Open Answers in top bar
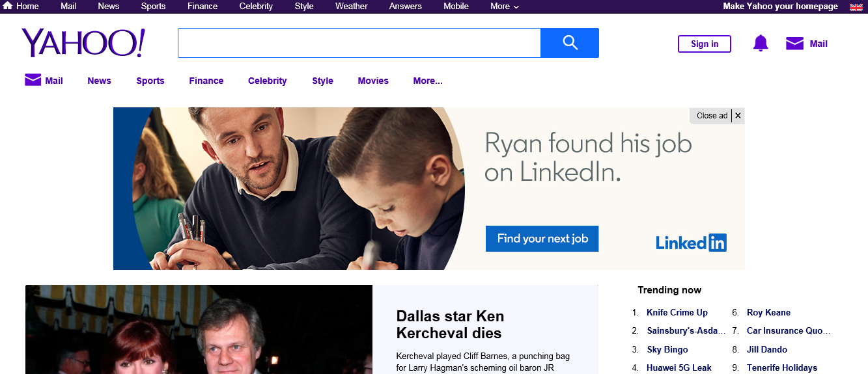Screen dimensions: 868x374 [406, 6]
